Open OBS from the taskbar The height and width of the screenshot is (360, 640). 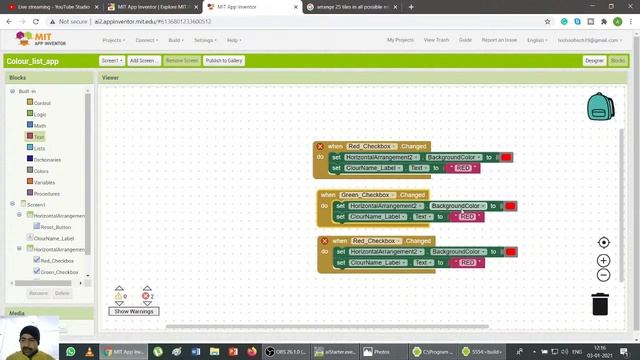pos(286,351)
